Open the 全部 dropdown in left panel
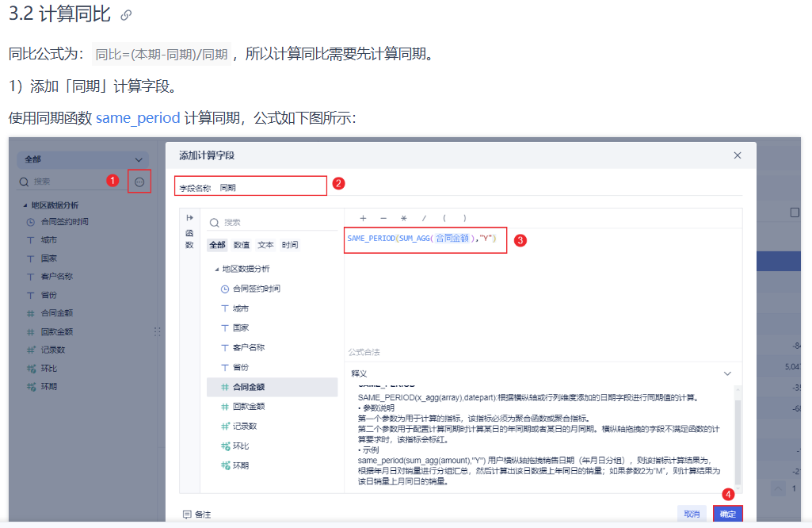The height and width of the screenshot is (528, 812). tap(83, 159)
